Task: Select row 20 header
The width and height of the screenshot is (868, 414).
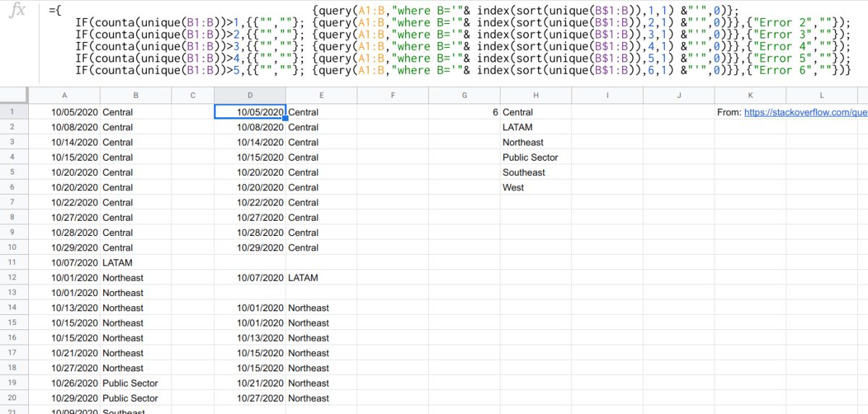Action: 13,398
